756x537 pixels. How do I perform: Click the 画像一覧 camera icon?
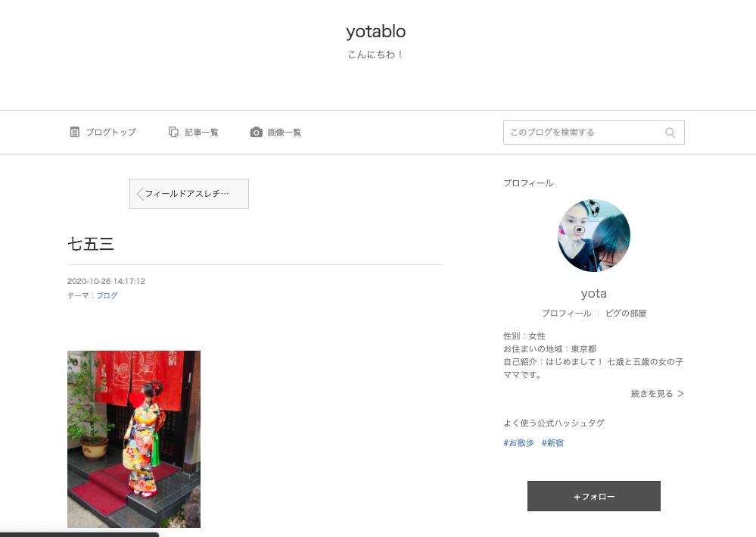pyautogui.click(x=256, y=133)
